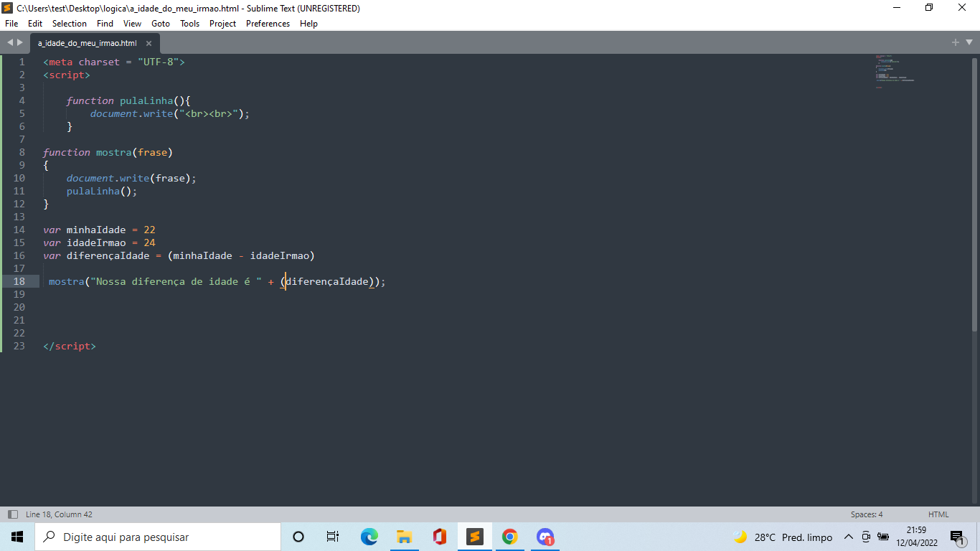This screenshot has height=551, width=980.
Task: Click the pulaLinha() call on line 11
Action: (x=102, y=191)
